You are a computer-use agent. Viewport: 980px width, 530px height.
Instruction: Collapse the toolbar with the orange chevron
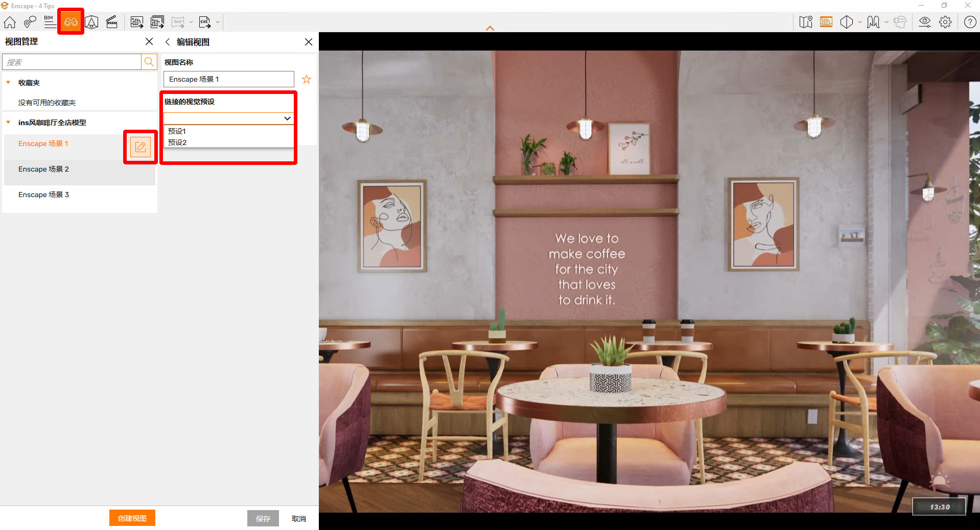490,28
